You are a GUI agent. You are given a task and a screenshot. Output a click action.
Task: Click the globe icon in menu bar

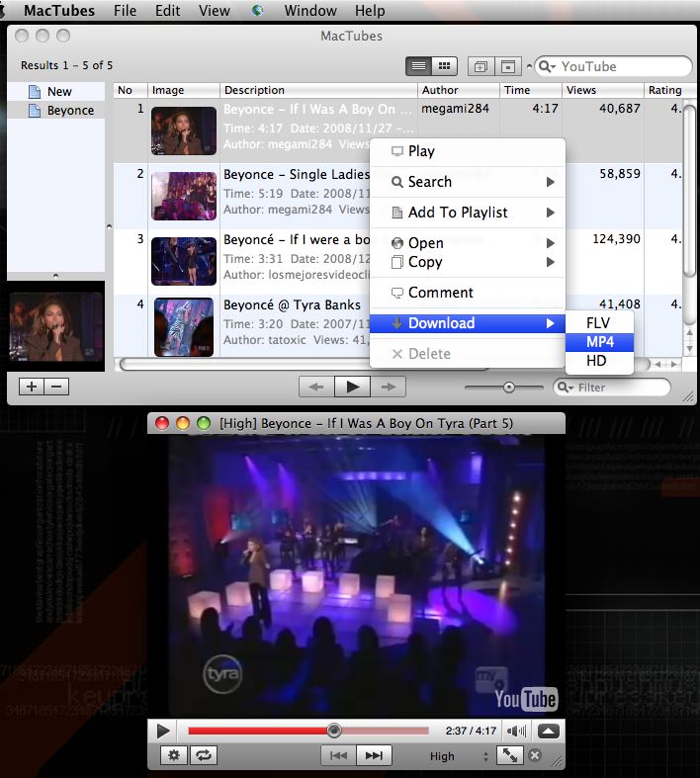point(257,11)
